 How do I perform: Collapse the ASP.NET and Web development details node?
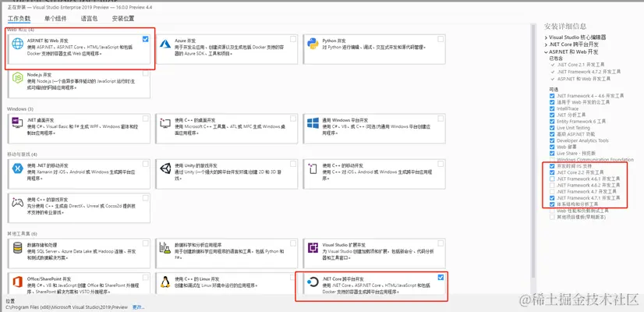547,51
